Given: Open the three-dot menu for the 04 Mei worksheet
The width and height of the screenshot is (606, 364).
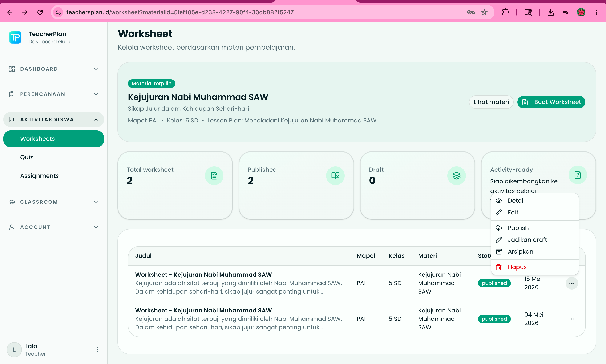Looking at the screenshot, I should point(572,319).
